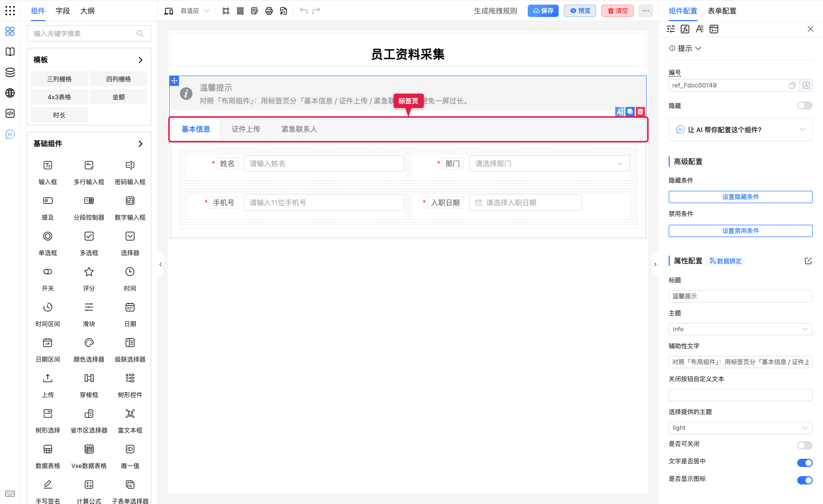The width and height of the screenshot is (823, 504).
Task: Toggle the 是否可关闭 switch
Action: pyautogui.click(x=805, y=445)
